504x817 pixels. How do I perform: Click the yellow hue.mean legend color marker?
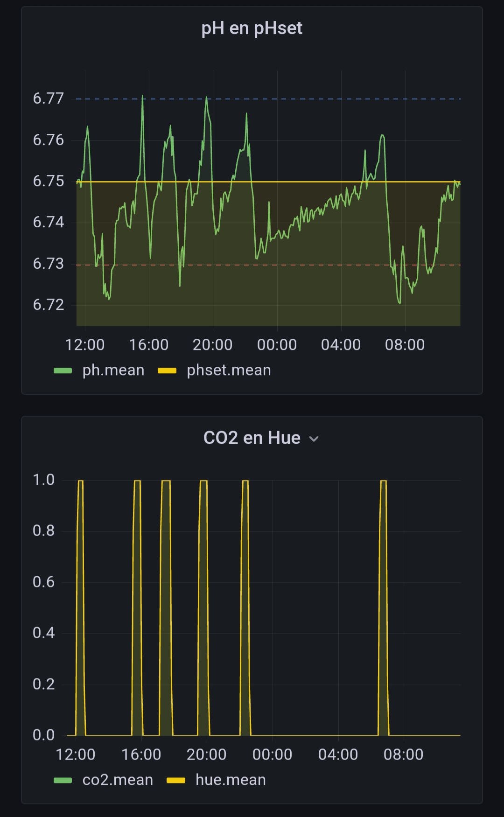(x=176, y=781)
